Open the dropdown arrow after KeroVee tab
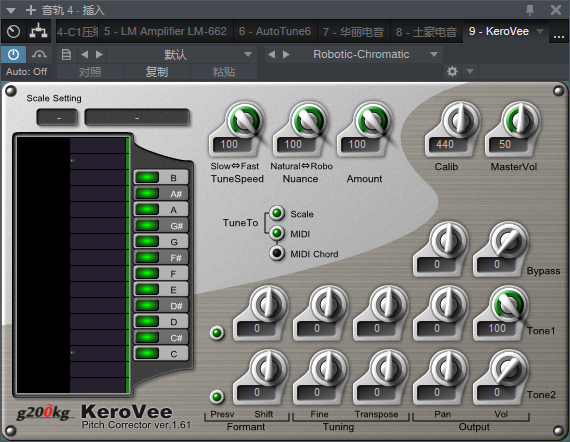This screenshot has height=442, width=570. [540, 31]
